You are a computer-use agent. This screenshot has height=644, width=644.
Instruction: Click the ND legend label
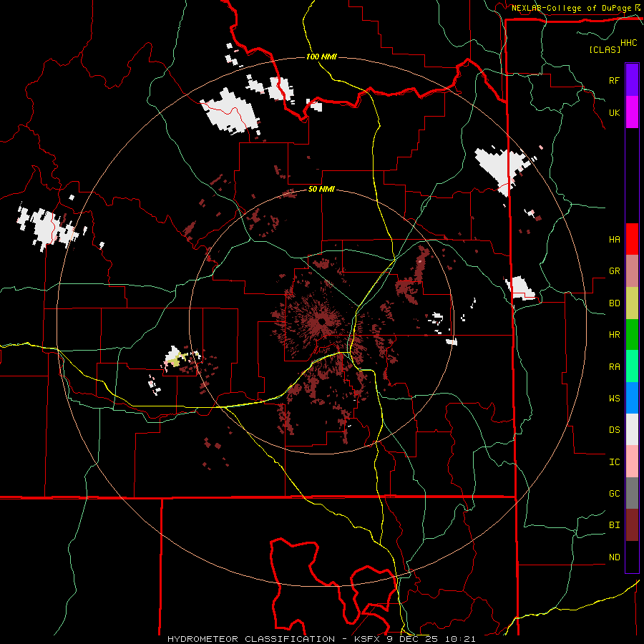pos(614,557)
